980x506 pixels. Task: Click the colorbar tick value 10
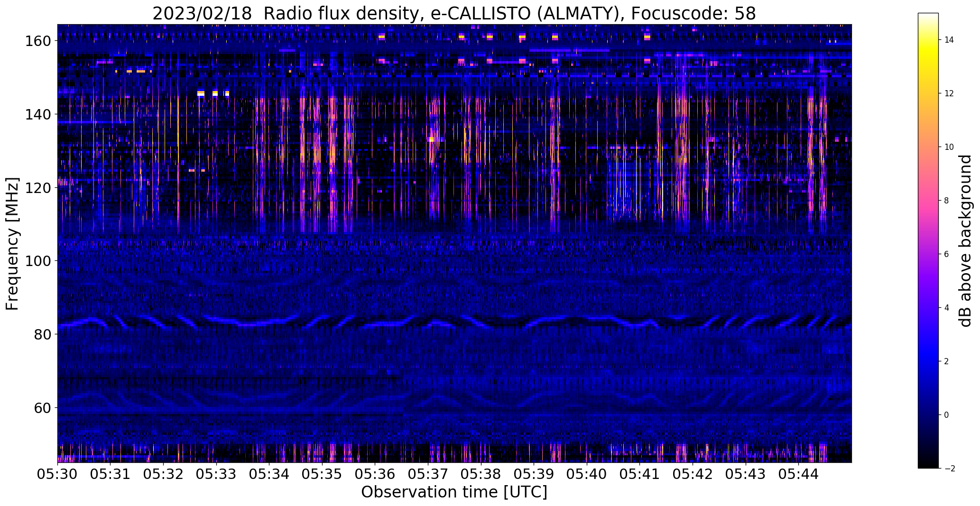pyautogui.click(x=949, y=147)
